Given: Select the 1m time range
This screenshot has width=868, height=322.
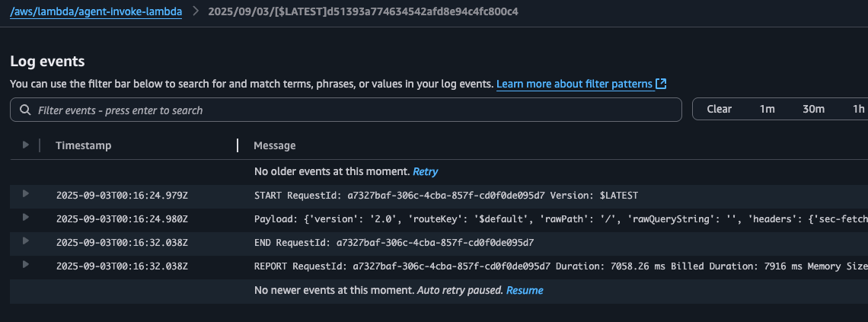Looking at the screenshot, I should click(x=767, y=110).
